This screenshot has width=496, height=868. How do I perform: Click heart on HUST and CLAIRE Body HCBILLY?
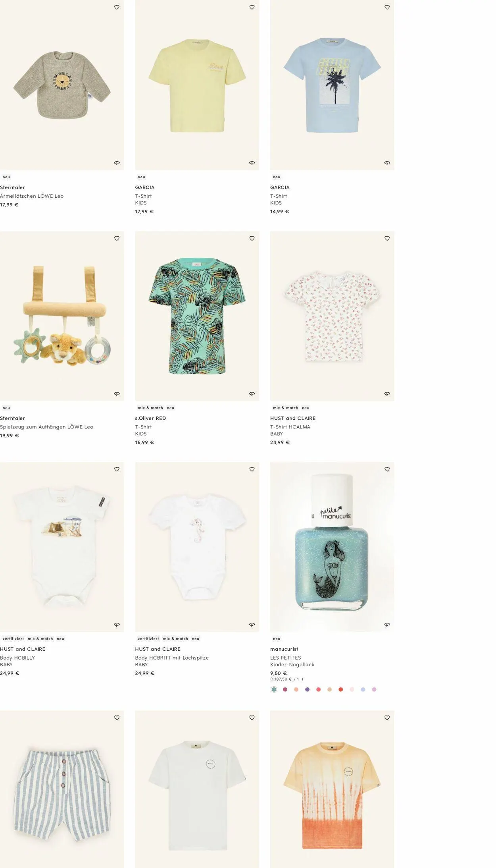point(117,469)
